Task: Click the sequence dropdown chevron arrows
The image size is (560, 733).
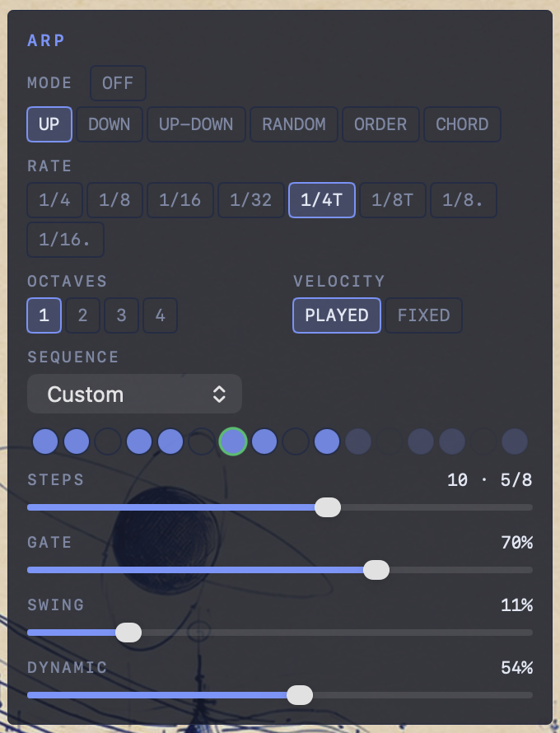Action: click(219, 394)
